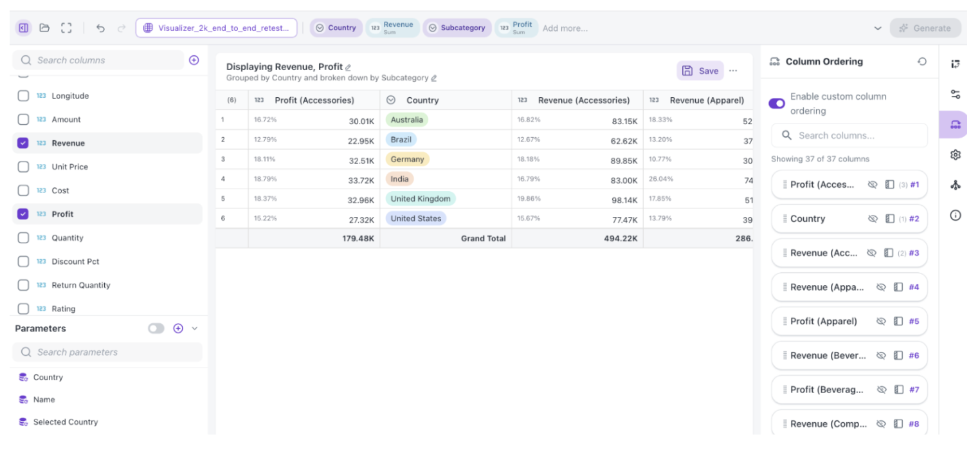This screenshot has width=980, height=453.
Task: Expand the Parameters section chevron
Action: tap(195, 328)
